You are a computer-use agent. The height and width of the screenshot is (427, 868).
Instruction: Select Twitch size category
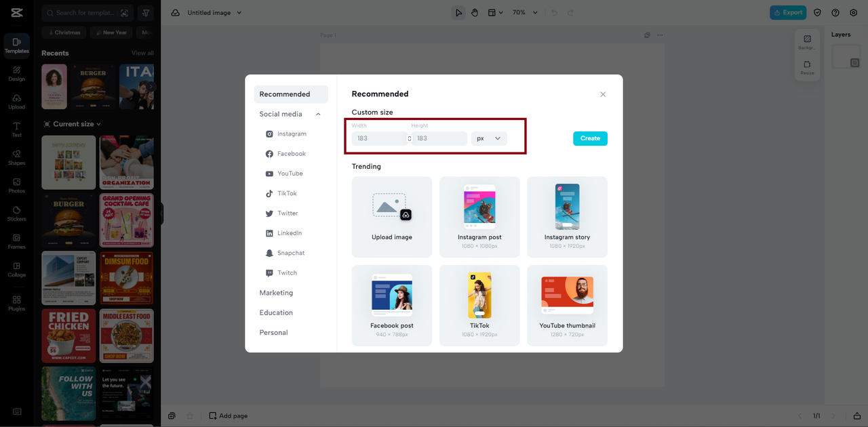pos(281,272)
